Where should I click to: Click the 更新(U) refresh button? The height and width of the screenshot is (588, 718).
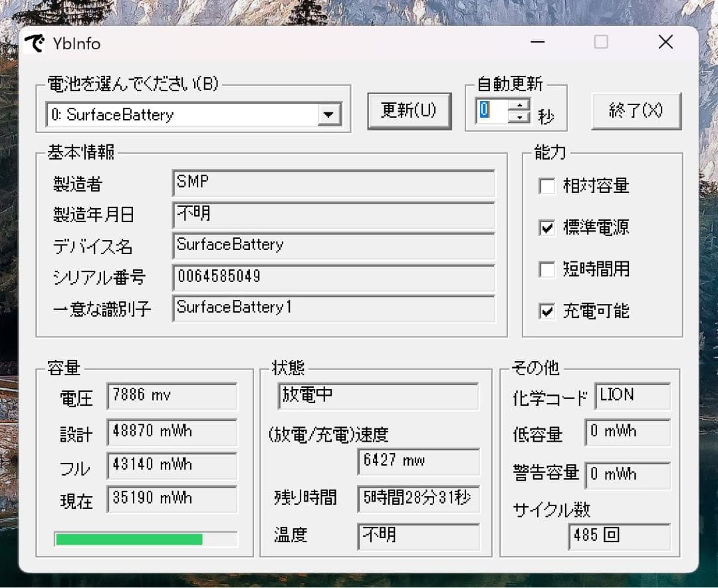[x=409, y=111]
